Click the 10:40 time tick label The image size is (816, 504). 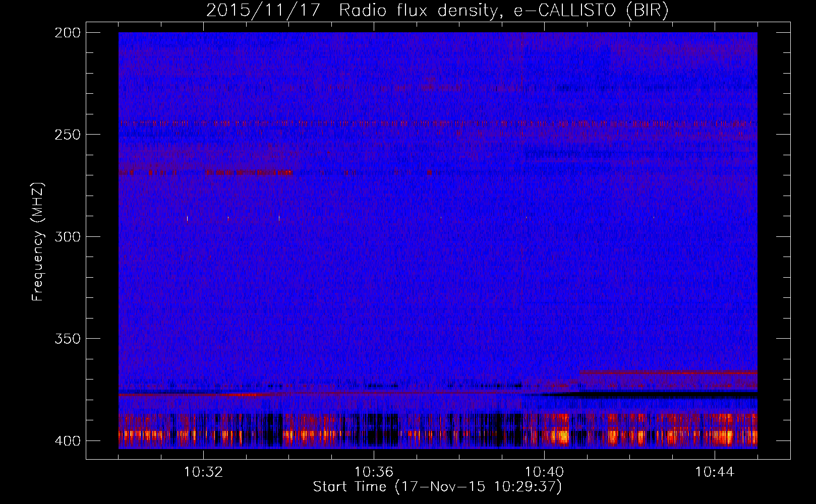[544, 472]
